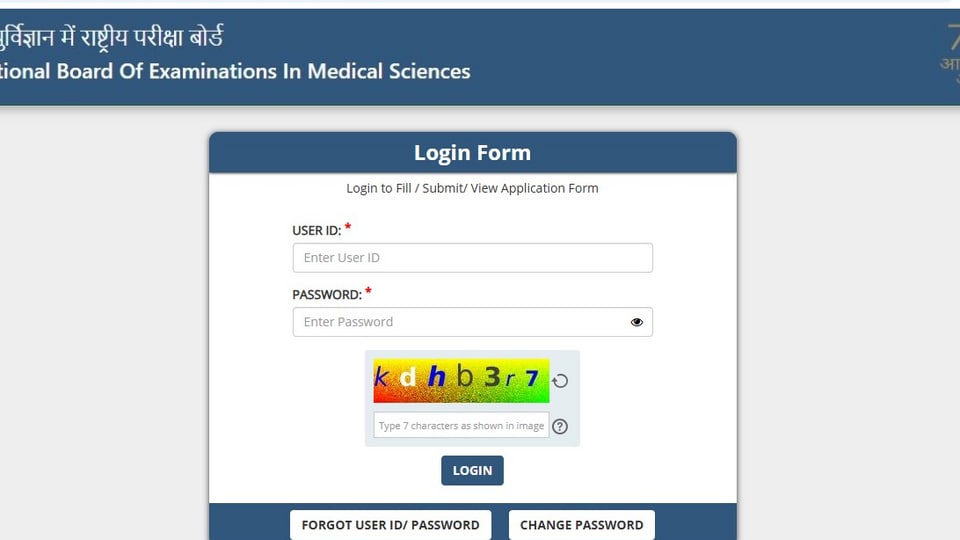
Task: Click the LOGIN button
Action: click(472, 470)
